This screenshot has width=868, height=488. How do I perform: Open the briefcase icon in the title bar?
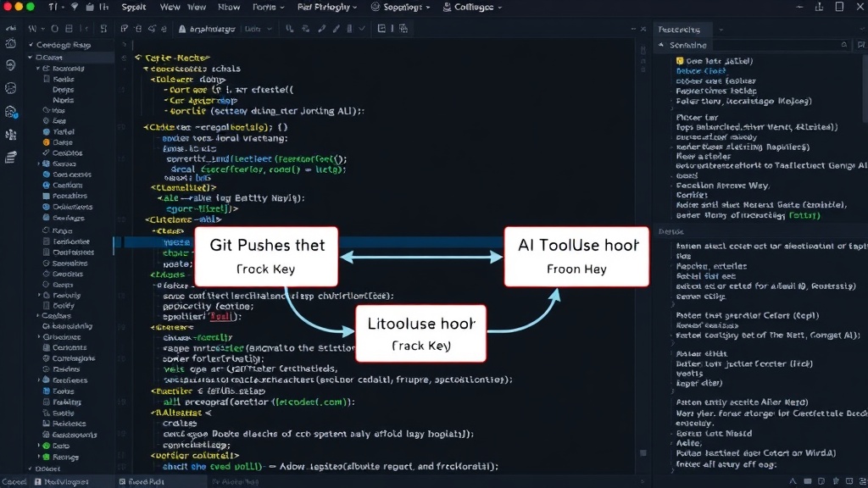[x=89, y=7]
